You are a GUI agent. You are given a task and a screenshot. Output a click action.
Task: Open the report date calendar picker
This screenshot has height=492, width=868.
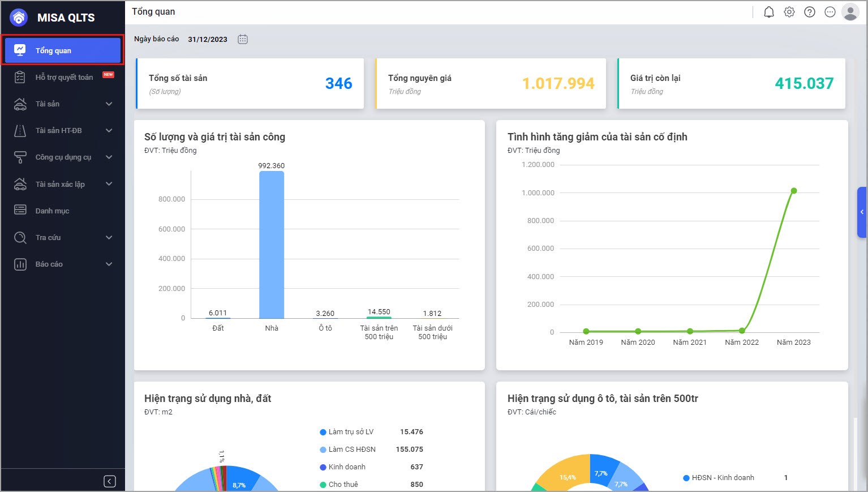243,39
